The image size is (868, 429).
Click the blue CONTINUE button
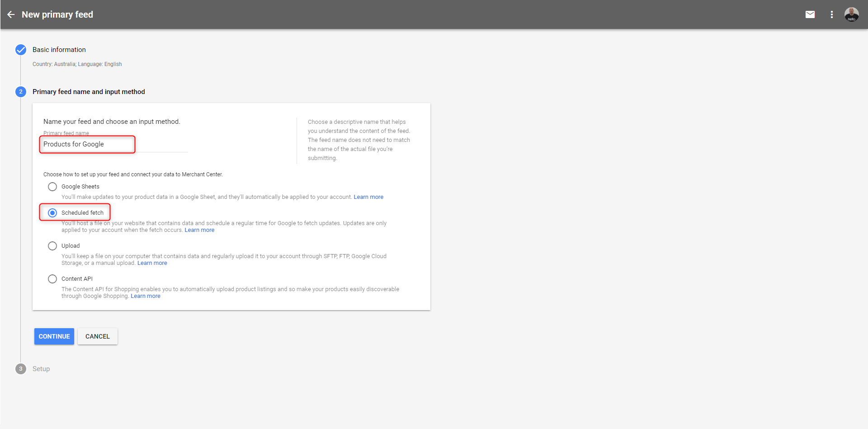pos(54,336)
